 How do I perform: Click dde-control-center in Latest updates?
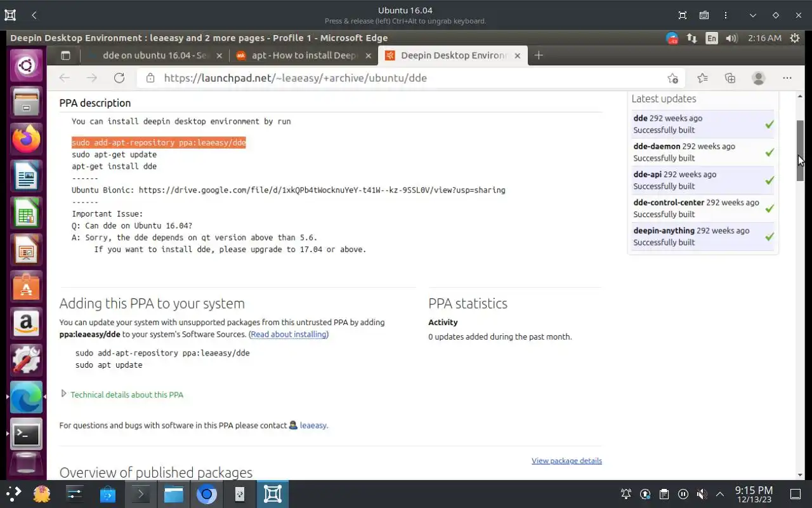[669, 202]
